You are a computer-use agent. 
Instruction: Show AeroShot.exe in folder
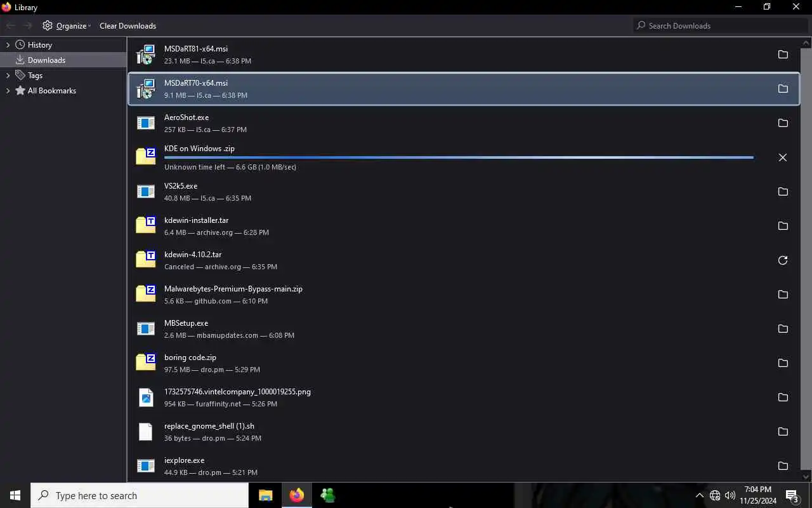[x=783, y=123]
